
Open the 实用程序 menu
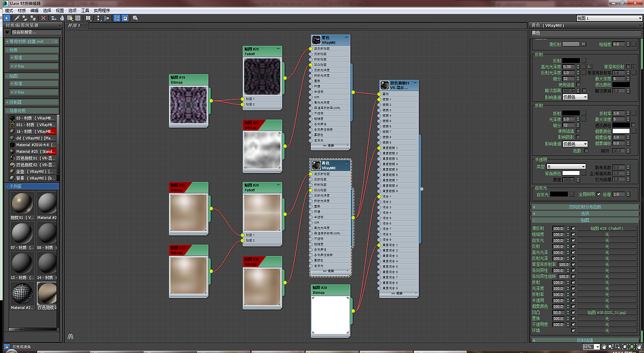point(102,10)
